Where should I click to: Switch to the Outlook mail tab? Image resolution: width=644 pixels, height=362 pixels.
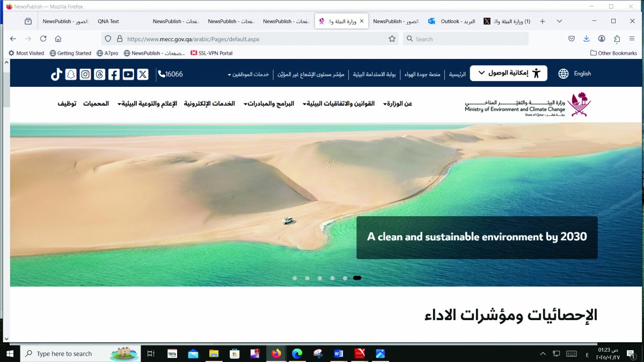click(451, 21)
